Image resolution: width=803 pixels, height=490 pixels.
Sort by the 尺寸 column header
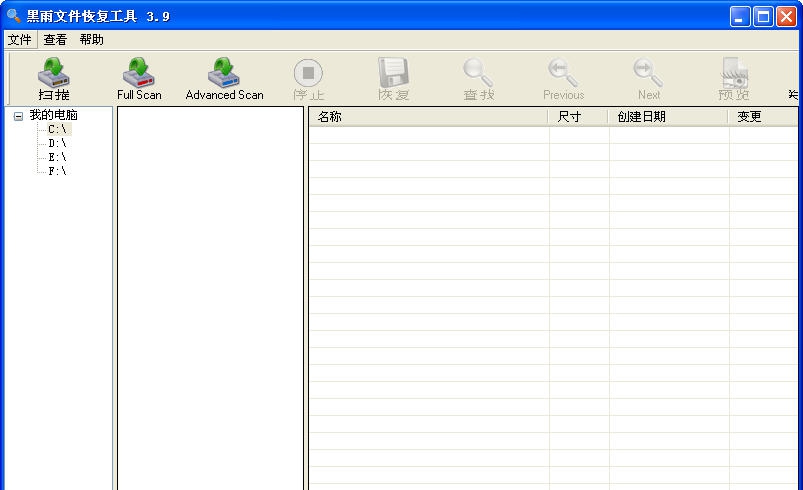click(x=578, y=117)
